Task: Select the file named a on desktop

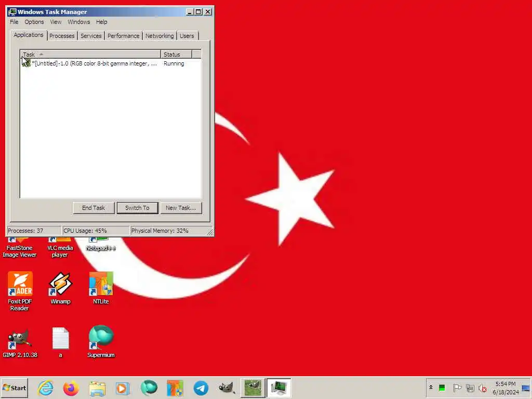Action: coord(60,341)
